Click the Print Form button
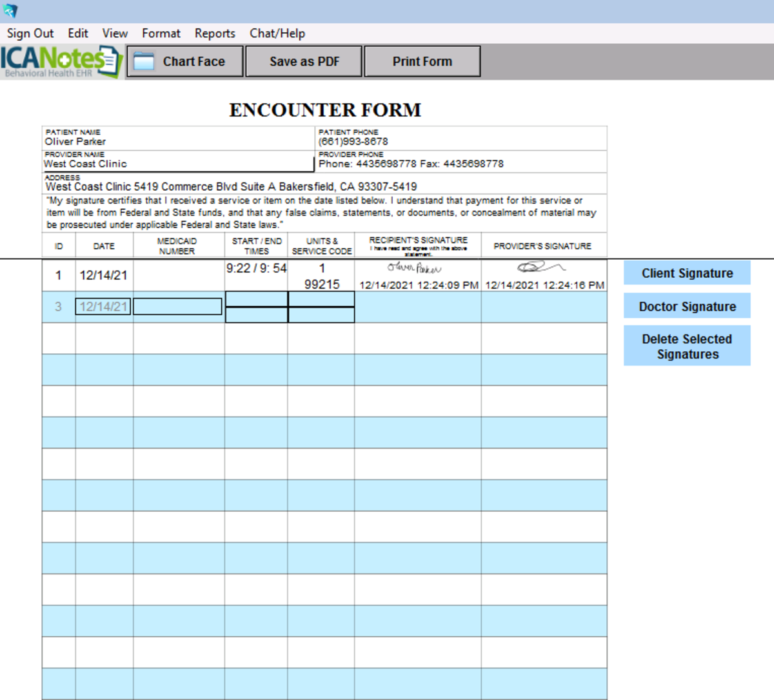774x700 pixels. [x=422, y=61]
